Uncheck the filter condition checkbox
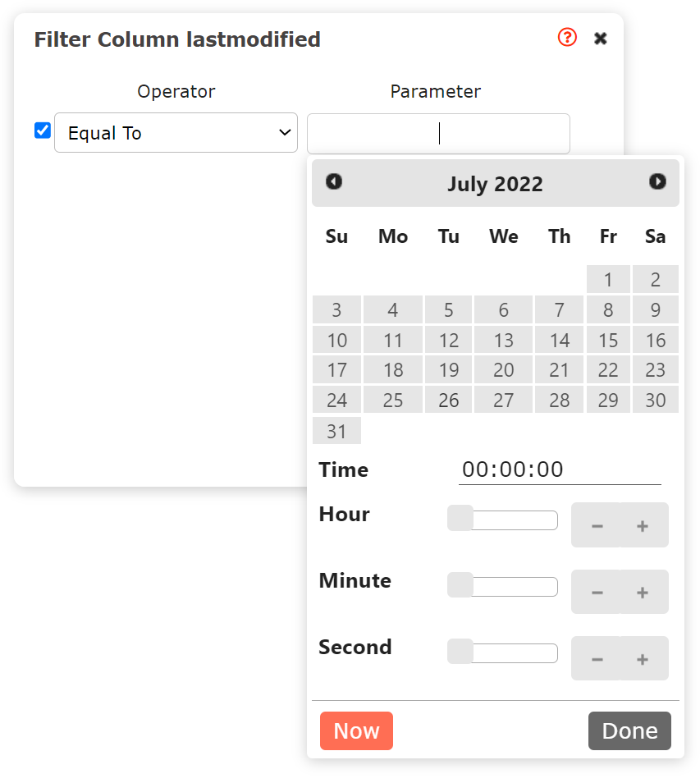 tap(42, 130)
